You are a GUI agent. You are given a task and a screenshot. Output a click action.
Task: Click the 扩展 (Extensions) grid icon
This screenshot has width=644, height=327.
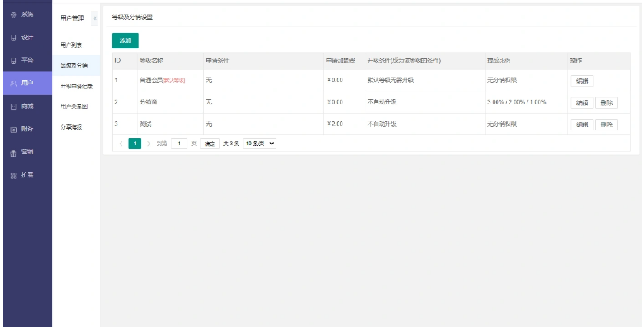(x=13, y=175)
